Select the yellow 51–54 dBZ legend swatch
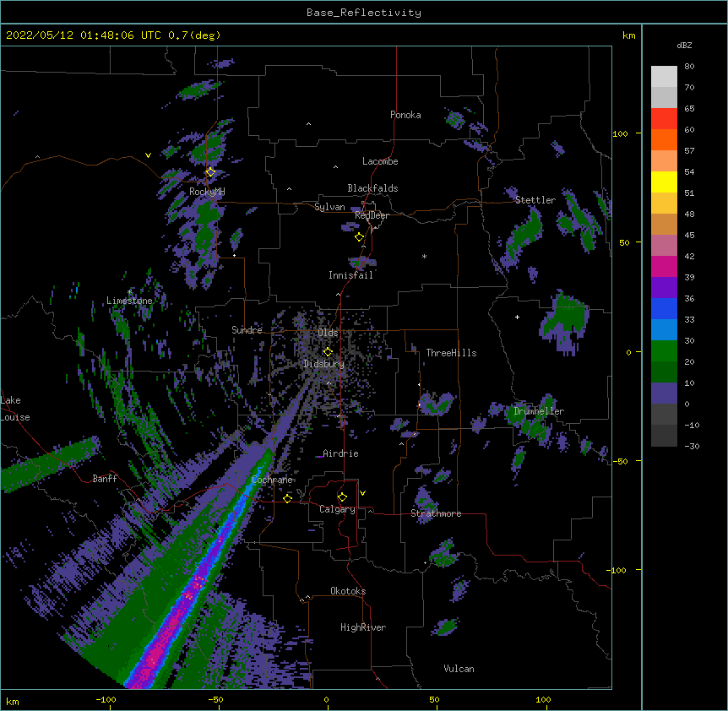This screenshot has width=728, height=711. [x=664, y=182]
